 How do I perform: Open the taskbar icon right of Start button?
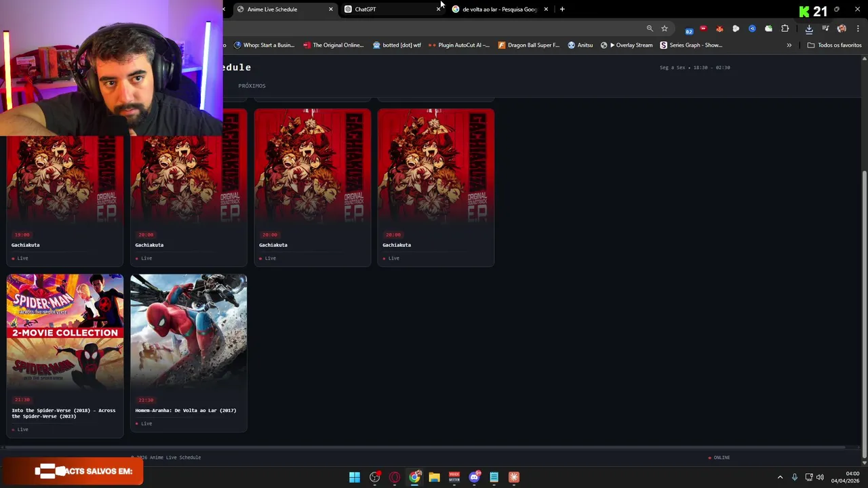(x=374, y=477)
